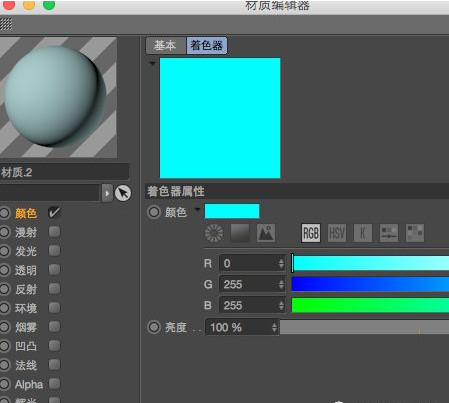Image resolution: width=449 pixels, height=403 pixels.
Task: Open the pick-color-from-picture mode
Action: coord(266,233)
